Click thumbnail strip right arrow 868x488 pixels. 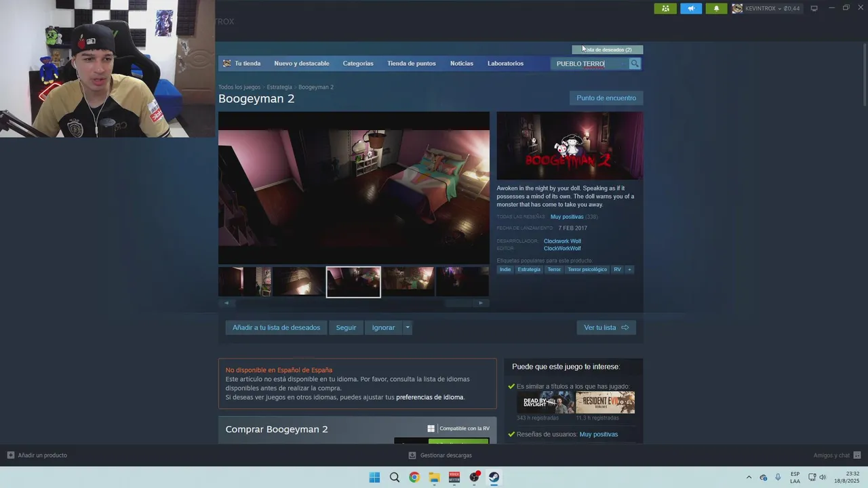click(x=481, y=303)
